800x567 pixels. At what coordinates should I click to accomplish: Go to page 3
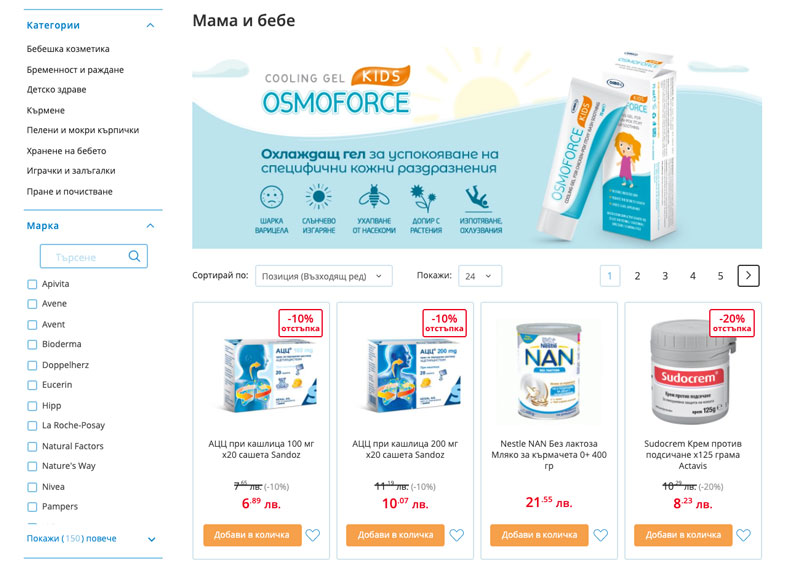point(665,276)
